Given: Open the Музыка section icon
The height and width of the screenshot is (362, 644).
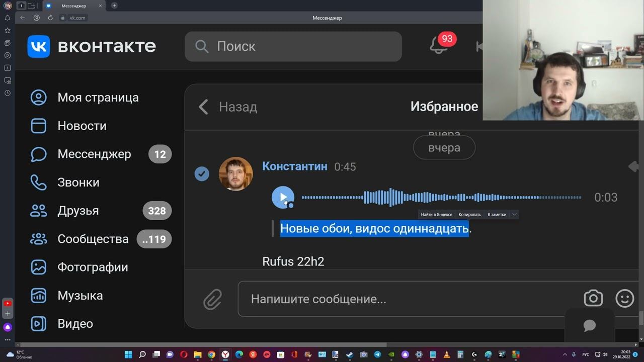Looking at the screenshot, I should tap(39, 296).
